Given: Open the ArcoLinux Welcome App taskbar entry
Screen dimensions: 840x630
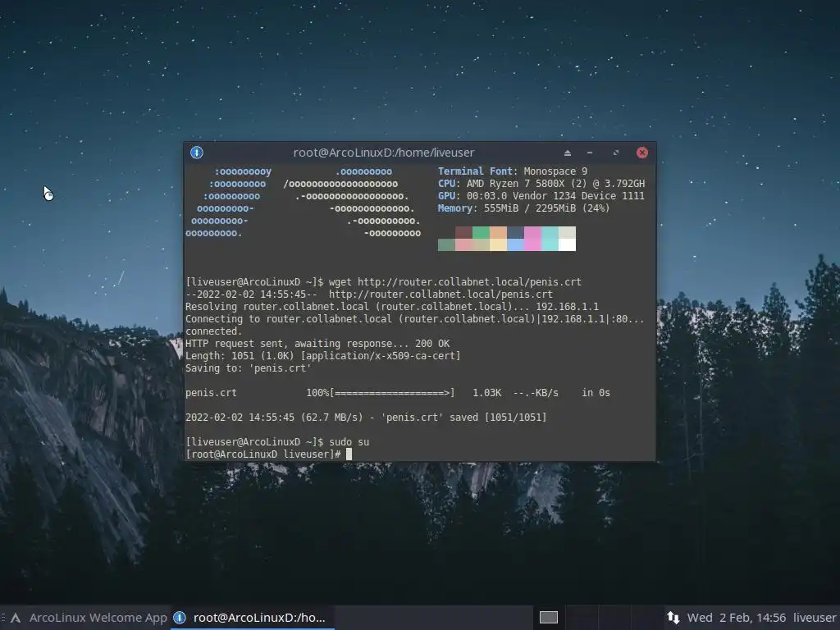Looking at the screenshot, I should point(89,618).
